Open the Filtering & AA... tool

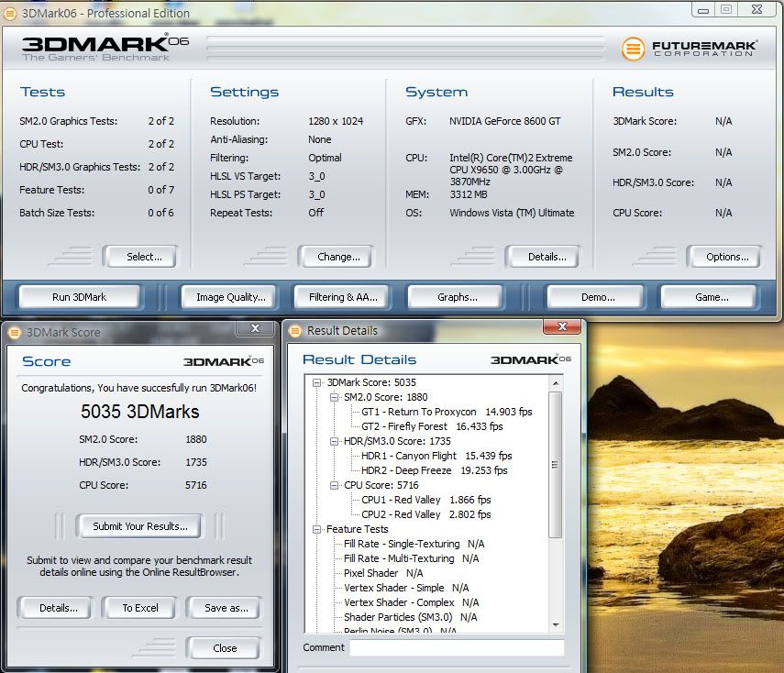(x=343, y=297)
